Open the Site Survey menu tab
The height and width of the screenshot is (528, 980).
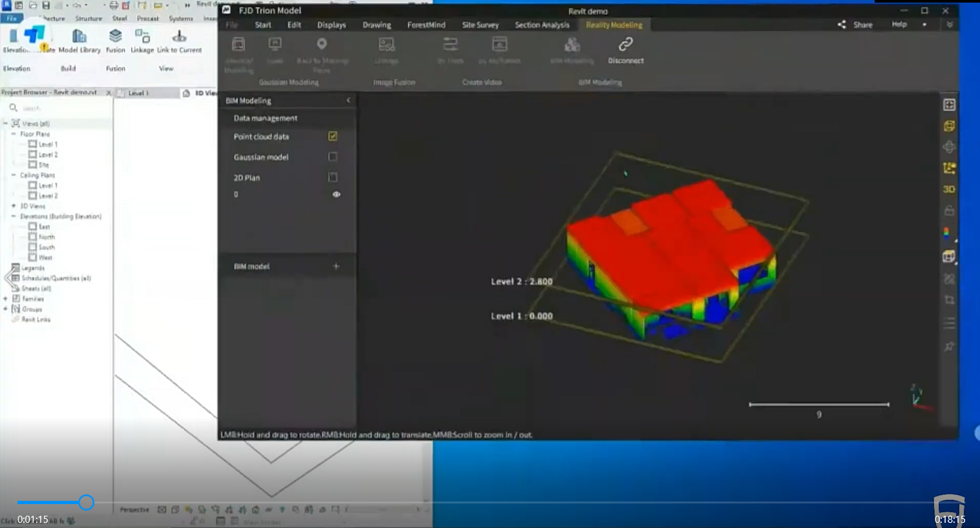coord(480,25)
